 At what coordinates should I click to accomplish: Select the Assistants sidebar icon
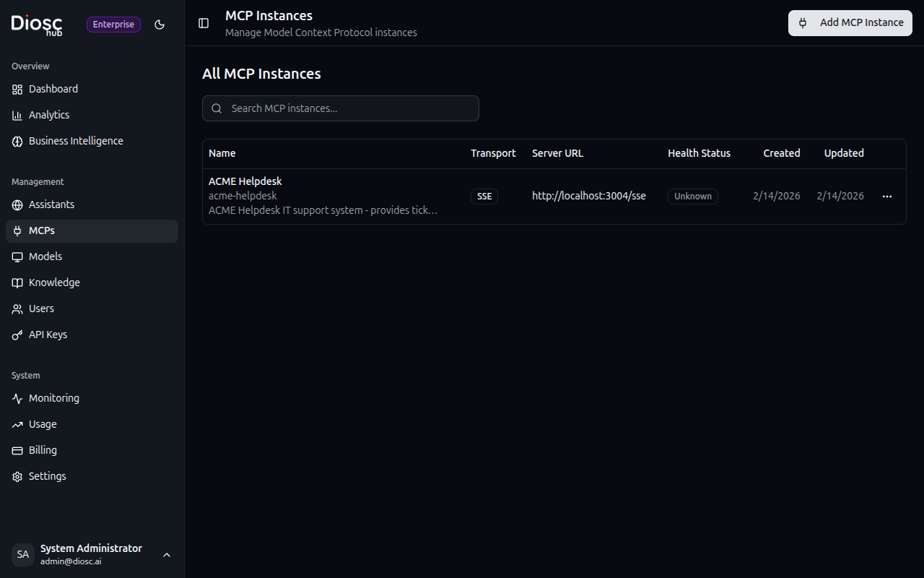[17, 204]
